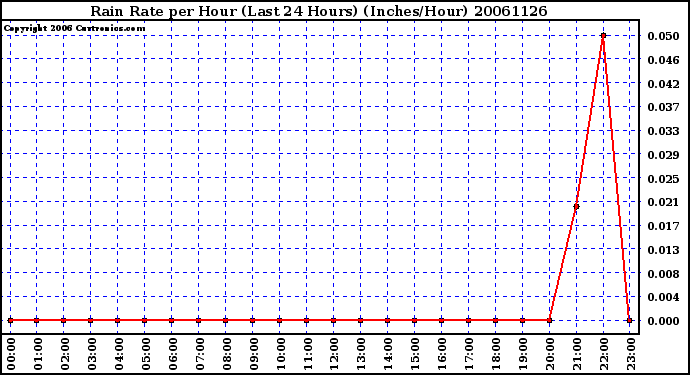Select the zero data point at 12:00
The image size is (690, 375).
pos(334,320)
